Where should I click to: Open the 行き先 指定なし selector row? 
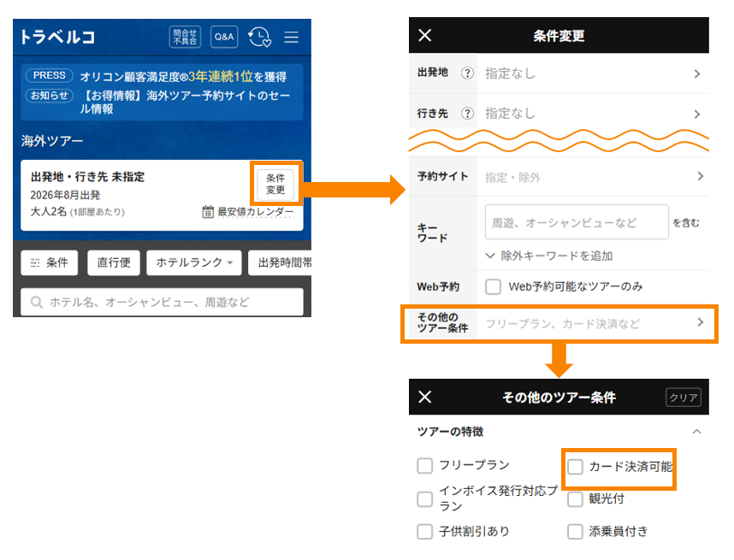pos(559,111)
